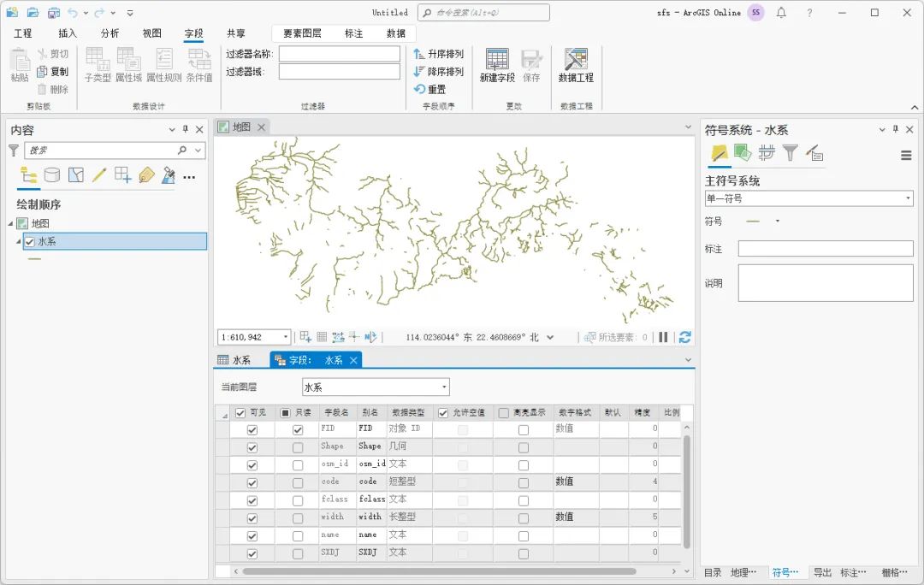
Task: Open more list options ellipsis in 内容 pane
Action: click(x=189, y=177)
